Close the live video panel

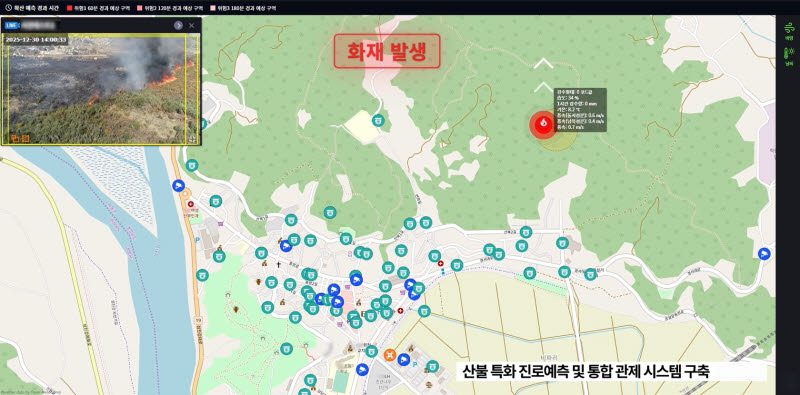(192, 25)
